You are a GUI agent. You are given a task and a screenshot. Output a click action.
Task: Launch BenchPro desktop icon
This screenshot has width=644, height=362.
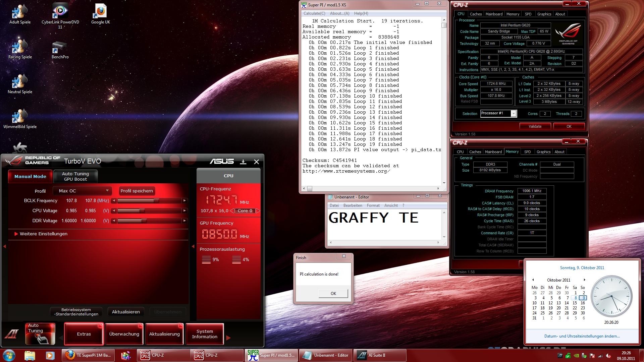click(x=60, y=50)
